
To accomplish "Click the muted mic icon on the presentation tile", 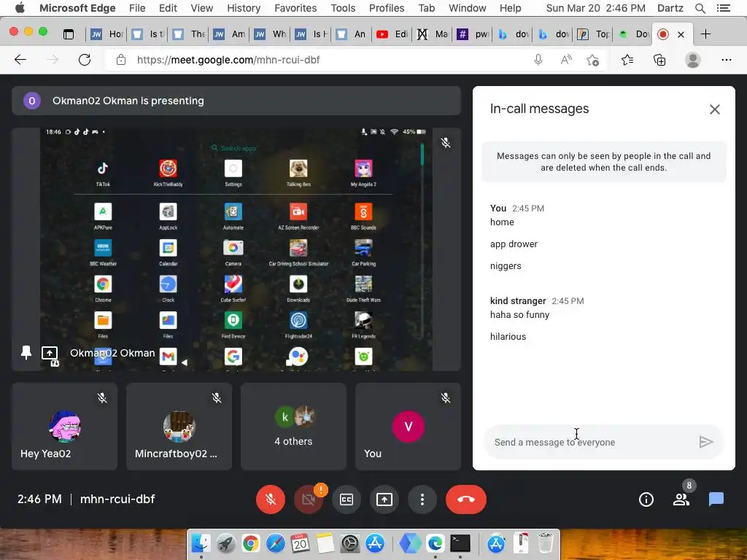I will tap(446, 142).
